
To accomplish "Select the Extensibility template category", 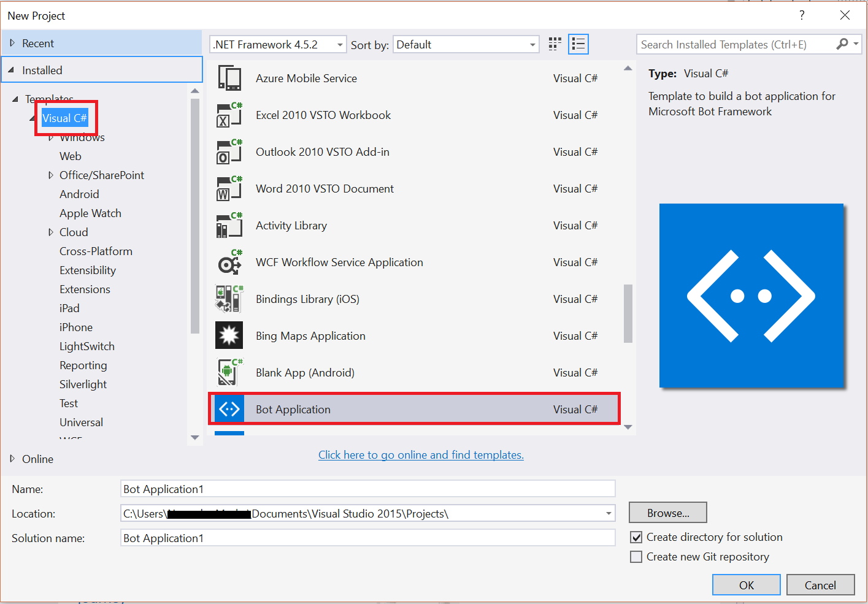I will [88, 270].
